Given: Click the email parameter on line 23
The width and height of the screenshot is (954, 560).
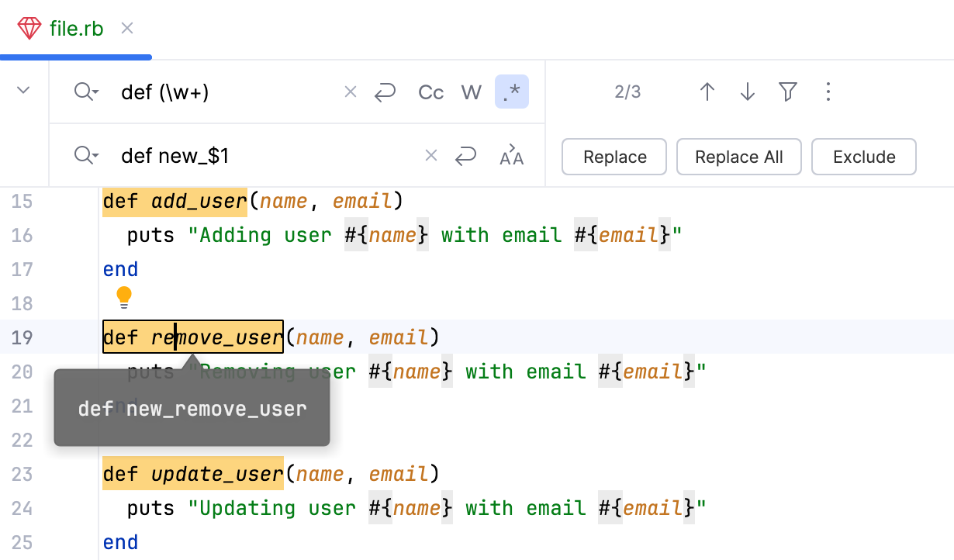Looking at the screenshot, I should pyautogui.click(x=398, y=474).
